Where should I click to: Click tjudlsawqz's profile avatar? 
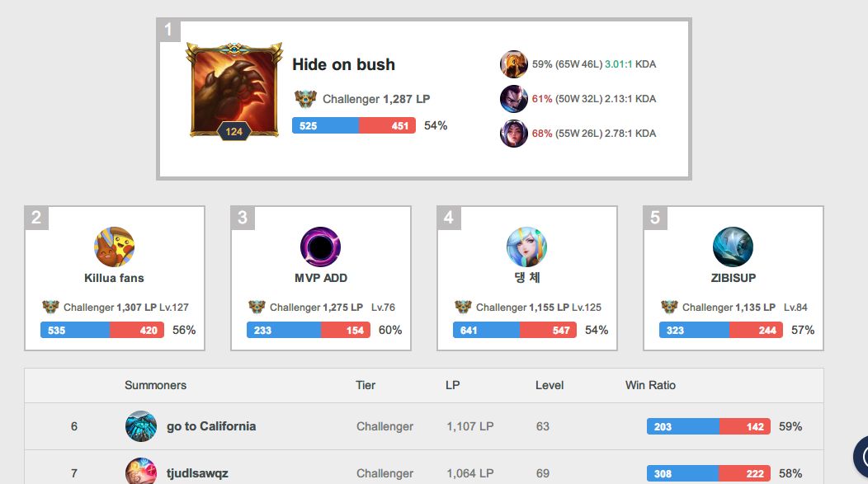(x=141, y=472)
